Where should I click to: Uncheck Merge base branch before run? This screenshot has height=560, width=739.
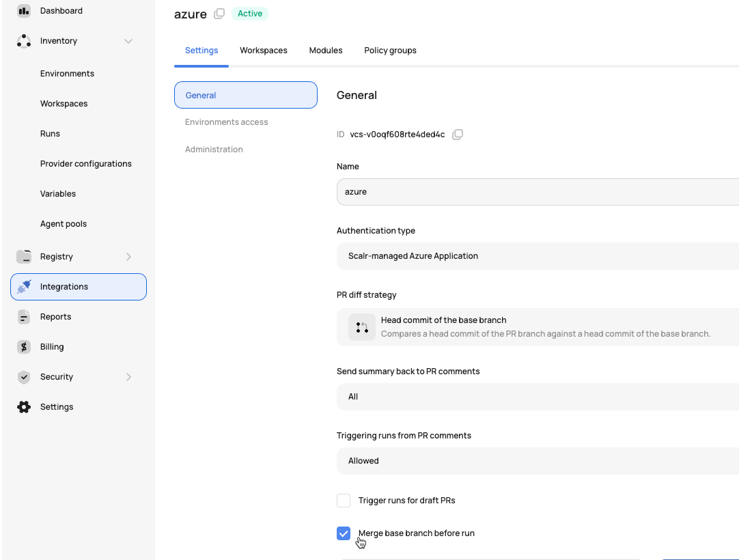click(344, 533)
